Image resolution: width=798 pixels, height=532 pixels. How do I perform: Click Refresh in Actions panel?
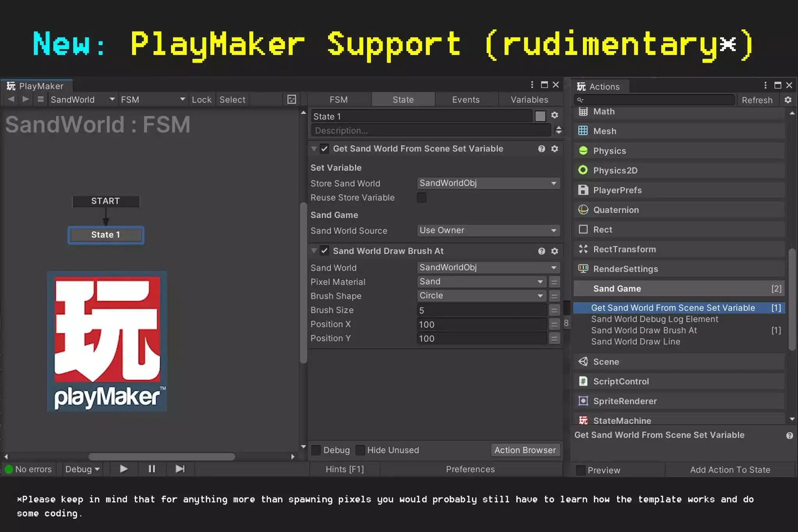757,100
